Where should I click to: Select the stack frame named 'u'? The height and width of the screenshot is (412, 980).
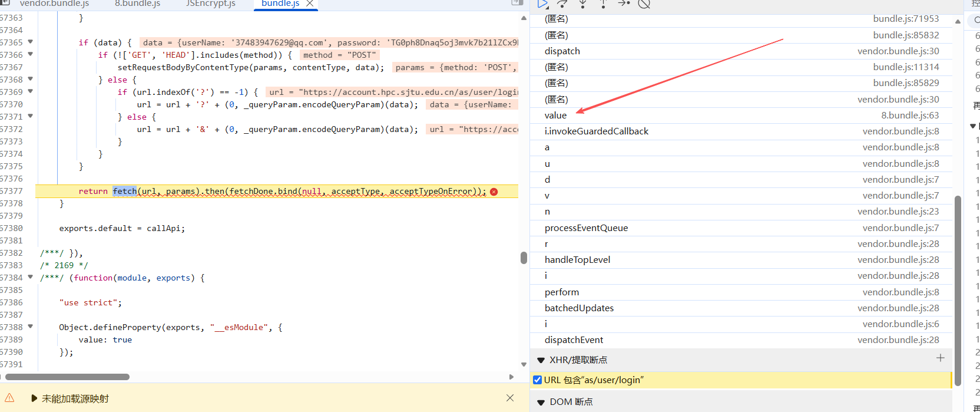[741, 164]
